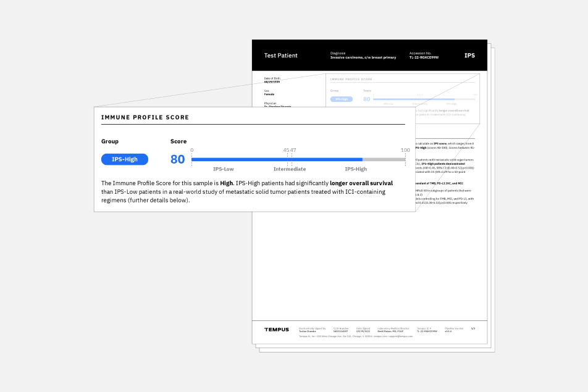Click the 100 marker at the scale end

pyautogui.click(x=405, y=150)
